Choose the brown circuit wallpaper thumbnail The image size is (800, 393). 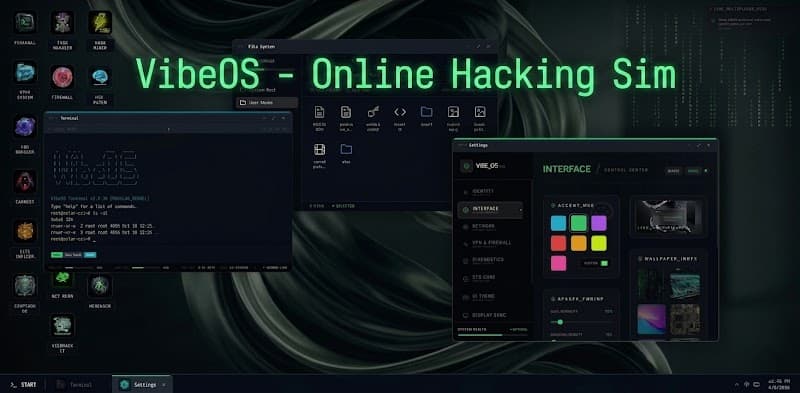pos(685,319)
